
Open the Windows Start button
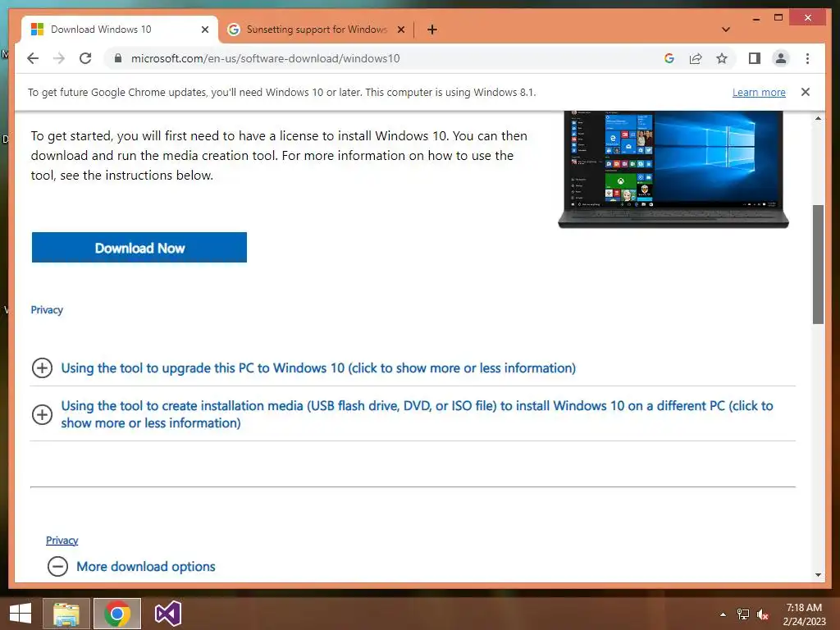[x=21, y=614]
